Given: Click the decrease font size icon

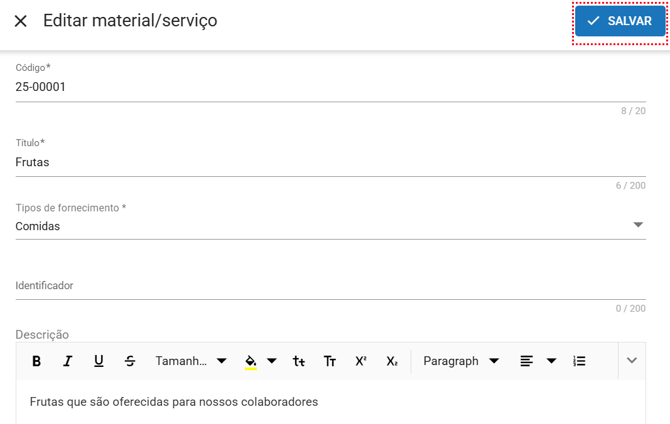Looking at the screenshot, I should point(299,361).
